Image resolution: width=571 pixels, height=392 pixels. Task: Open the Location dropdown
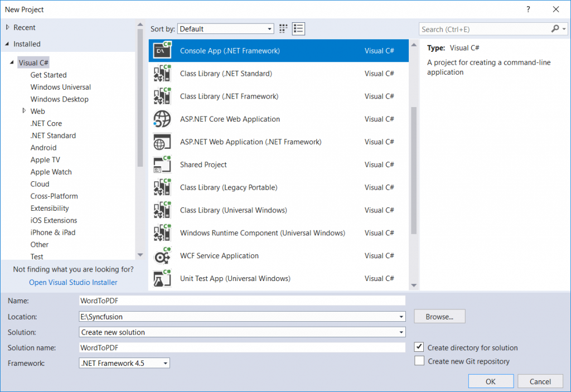click(x=400, y=316)
